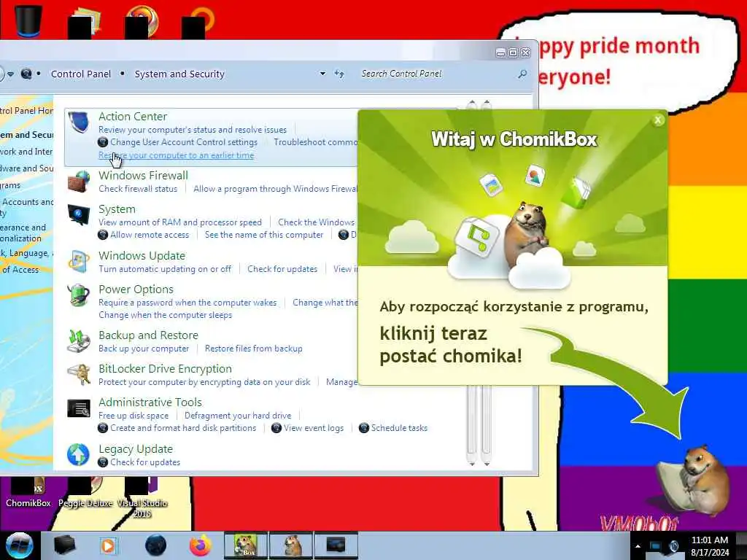Show hidden tray icons arrow
747x560 pixels.
coord(638,546)
